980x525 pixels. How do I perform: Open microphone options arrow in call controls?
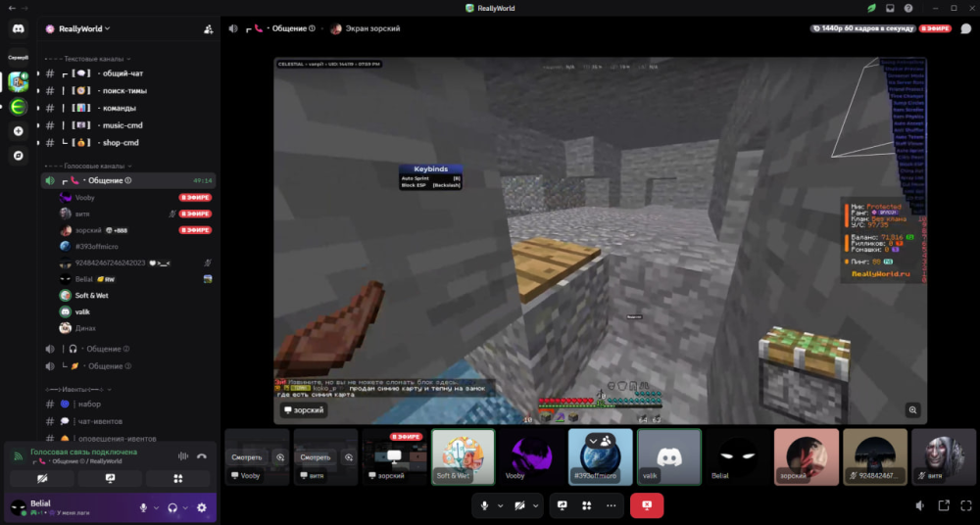click(500, 505)
